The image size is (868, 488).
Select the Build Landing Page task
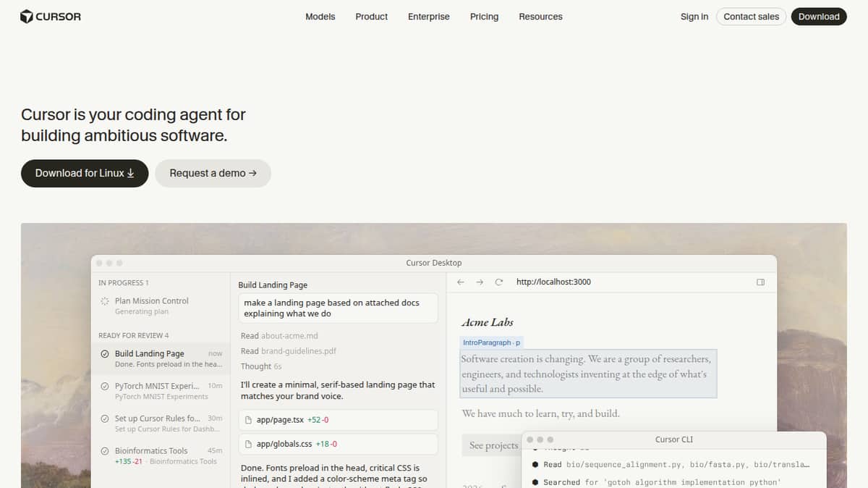coord(161,358)
